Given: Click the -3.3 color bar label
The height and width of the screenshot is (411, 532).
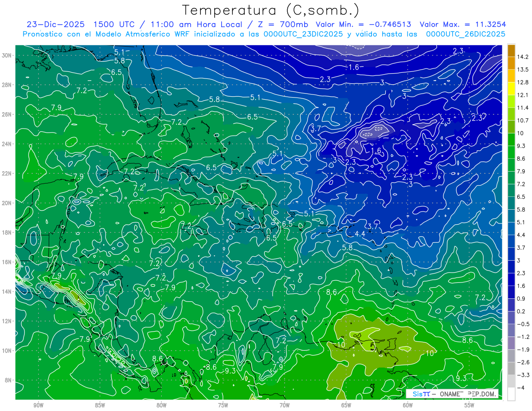Looking at the screenshot, I should [524, 375].
